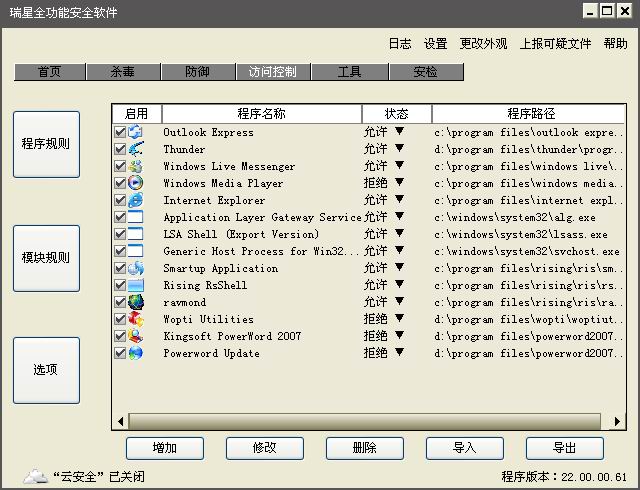
Task: Click the horizontal scrollbar track
Action: pos(364,421)
